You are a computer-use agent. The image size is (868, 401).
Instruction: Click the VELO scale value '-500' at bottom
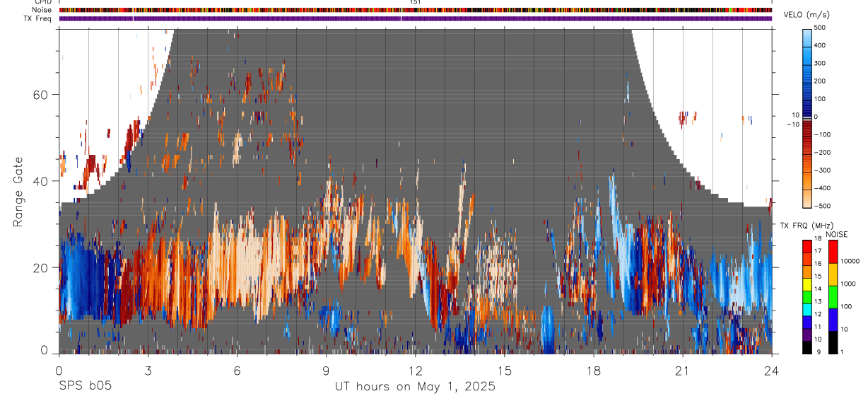pos(823,206)
